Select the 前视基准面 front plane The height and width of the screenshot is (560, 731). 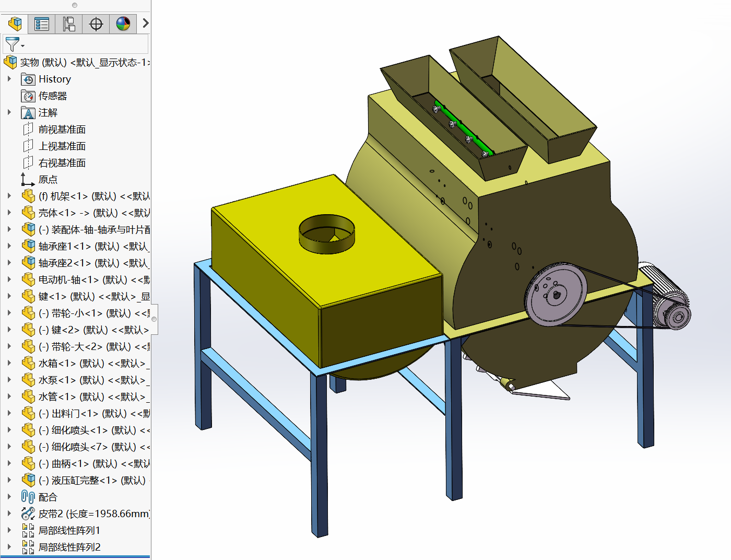pos(62,130)
